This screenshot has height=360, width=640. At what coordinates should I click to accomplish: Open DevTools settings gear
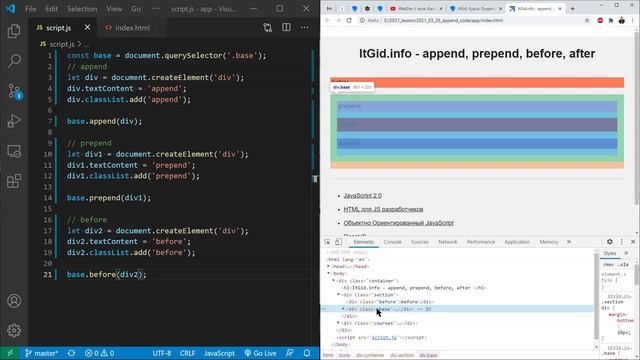tap(610, 242)
